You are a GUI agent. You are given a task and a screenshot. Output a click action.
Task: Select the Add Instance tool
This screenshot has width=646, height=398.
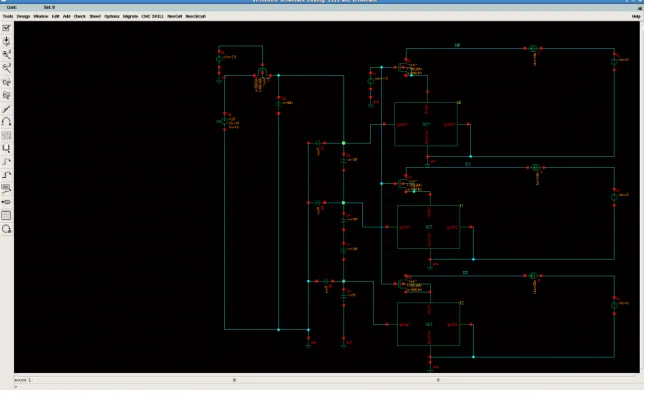6,148
